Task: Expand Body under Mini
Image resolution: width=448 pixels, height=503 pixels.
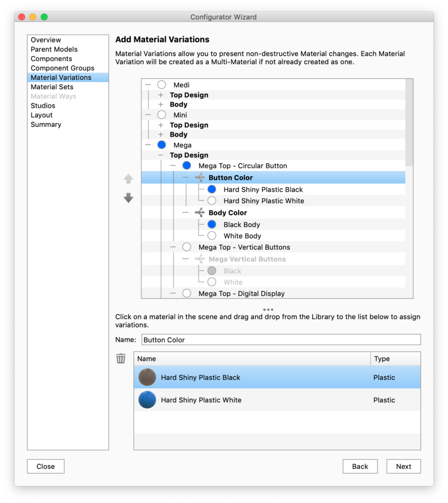Action: (x=161, y=134)
